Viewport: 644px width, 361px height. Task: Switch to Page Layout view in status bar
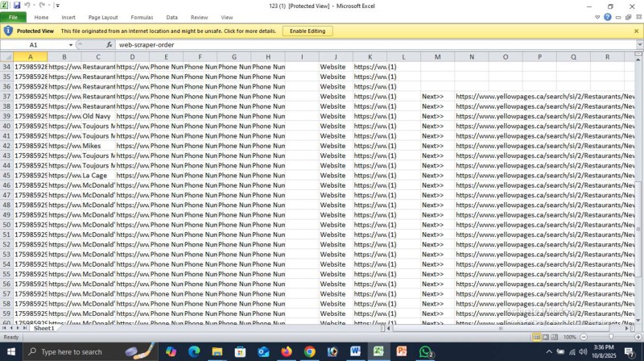(x=547, y=337)
